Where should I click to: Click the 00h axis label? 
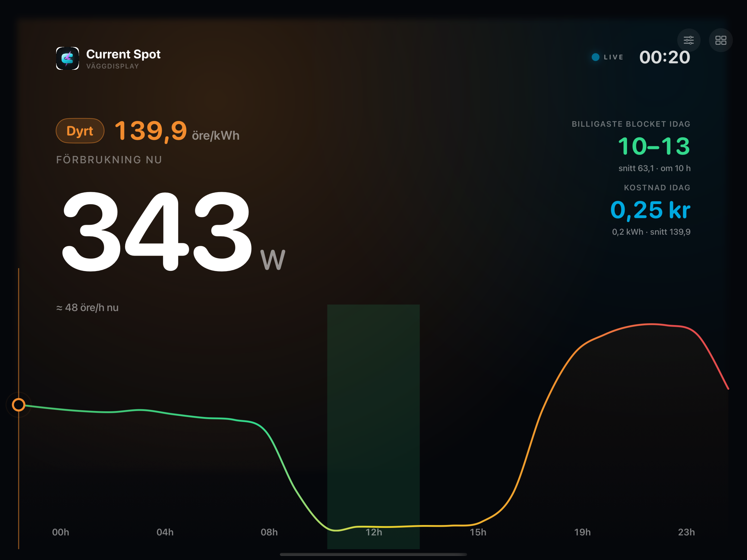pos(61,532)
